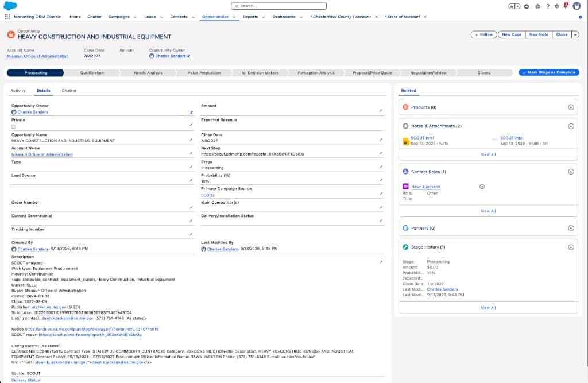
Task: Open the SCOUT intel txt attachment
Action: tap(512, 138)
